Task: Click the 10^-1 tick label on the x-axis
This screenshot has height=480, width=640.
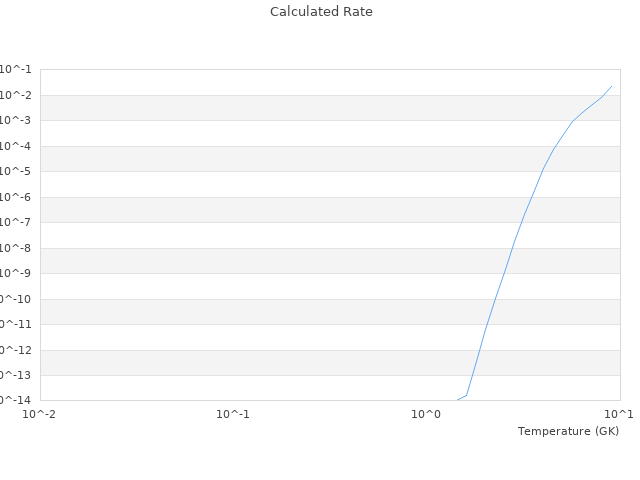Action: 233,414
